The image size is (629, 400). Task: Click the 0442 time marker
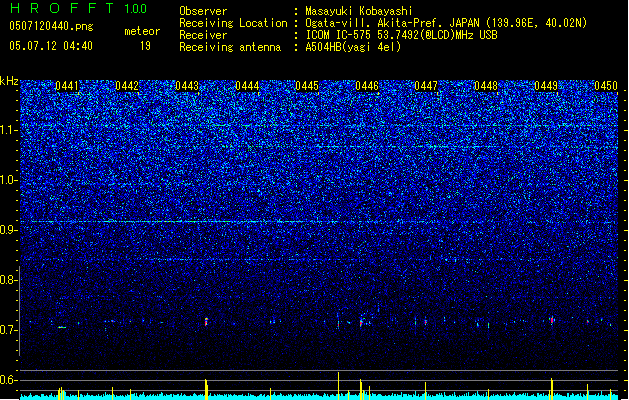click(x=127, y=86)
